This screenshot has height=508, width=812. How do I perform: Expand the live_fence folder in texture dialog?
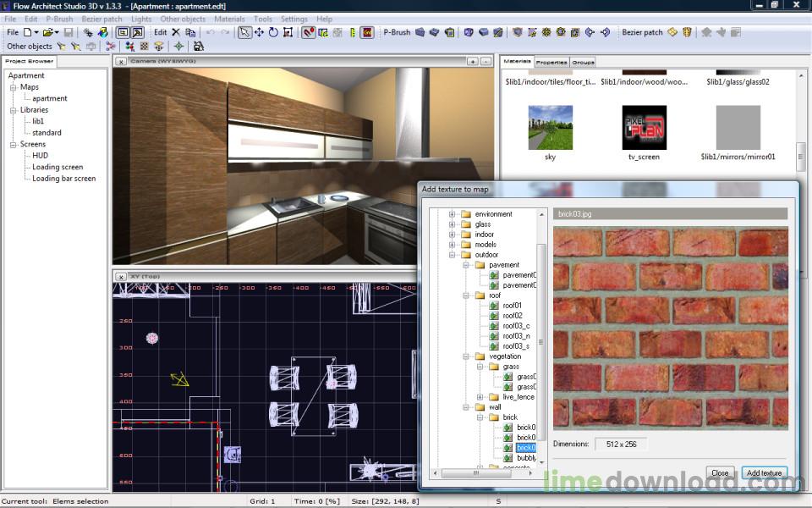(x=480, y=397)
